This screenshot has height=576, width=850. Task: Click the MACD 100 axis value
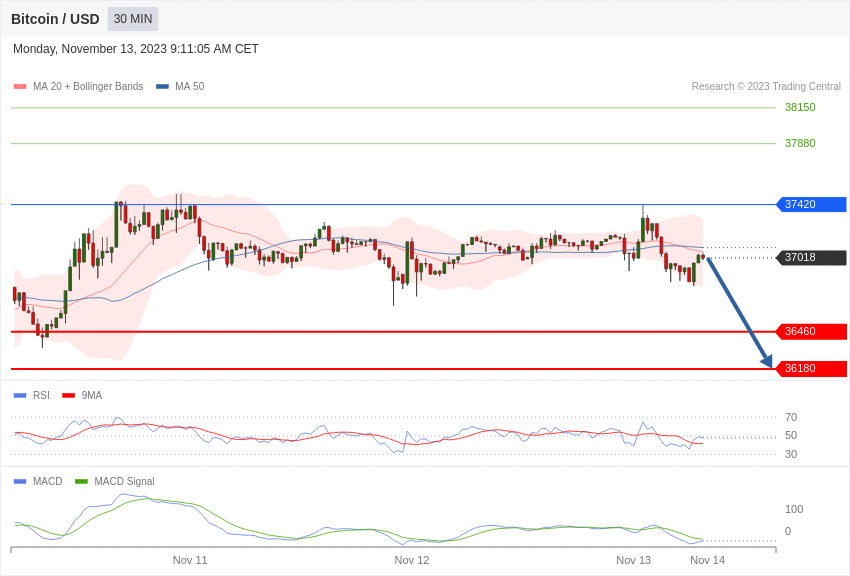[x=794, y=509]
